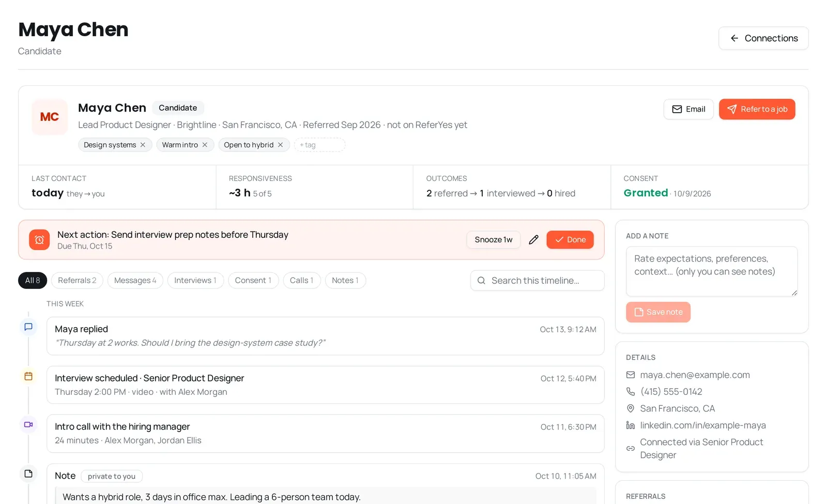Click the LinkedIn icon in Details
The image size is (827, 504).
[631, 425]
